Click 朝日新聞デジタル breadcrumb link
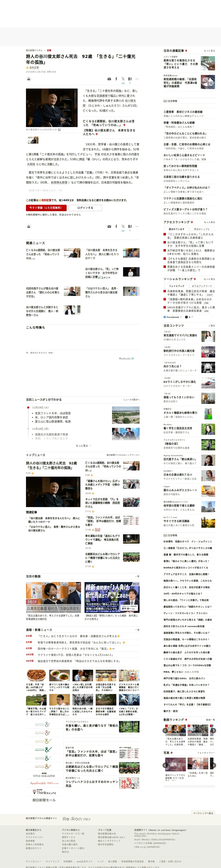This screenshot has width=221, height=868. (34, 50)
